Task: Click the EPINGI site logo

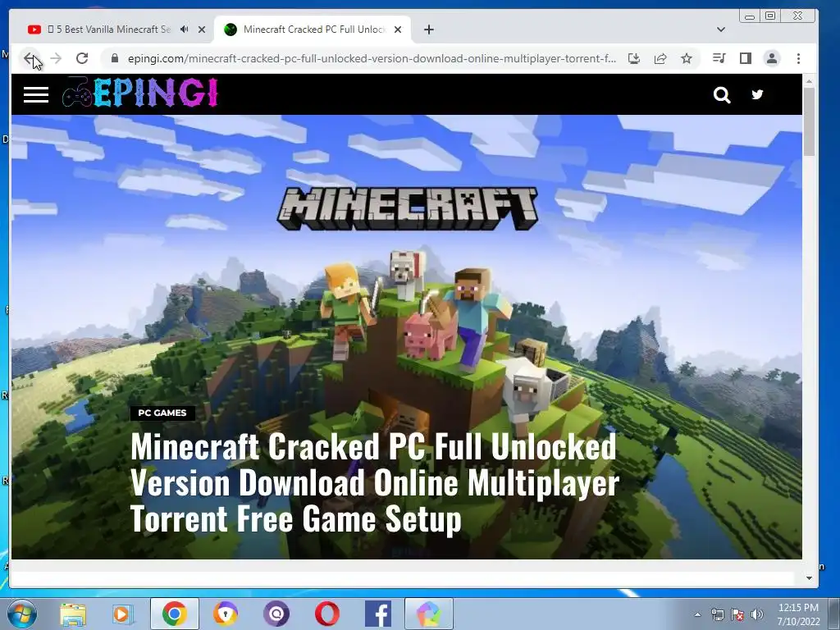Action: coord(140,94)
